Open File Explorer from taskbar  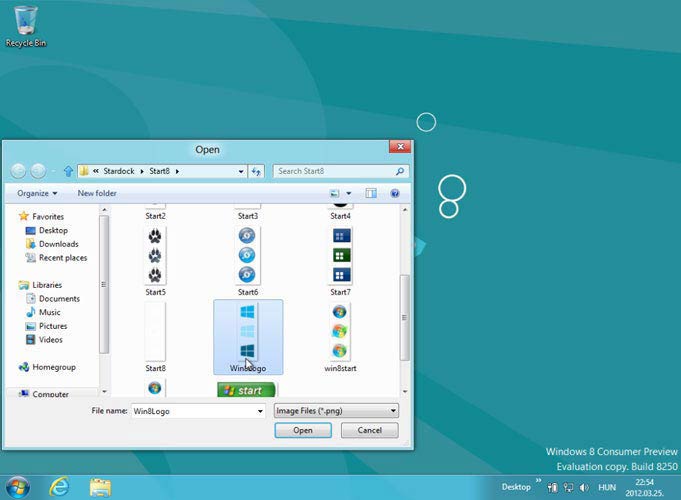tap(100, 486)
